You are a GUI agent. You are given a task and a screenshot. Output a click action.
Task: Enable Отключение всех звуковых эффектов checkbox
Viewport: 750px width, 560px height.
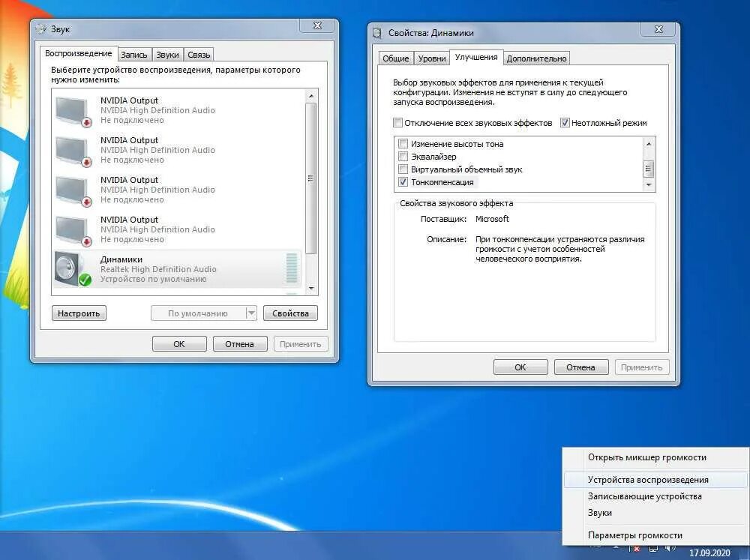pyautogui.click(x=398, y=122)
